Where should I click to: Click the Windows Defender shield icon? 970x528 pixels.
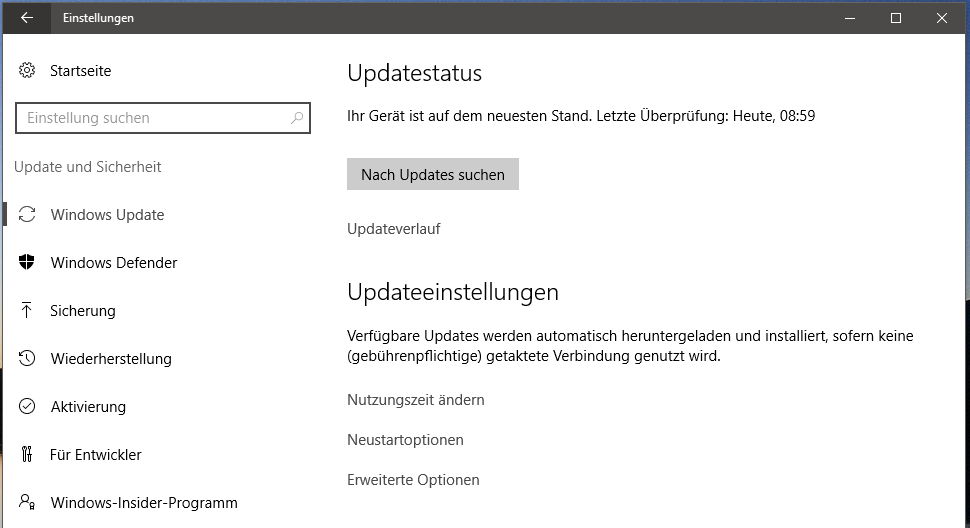pyautogui.click(x=27, y=262)
